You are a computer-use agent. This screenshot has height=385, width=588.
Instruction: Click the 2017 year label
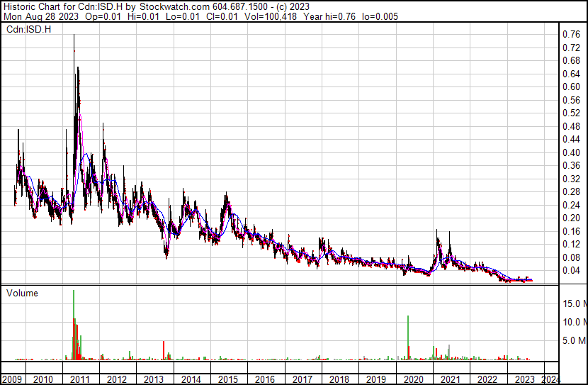click(303, 379)
